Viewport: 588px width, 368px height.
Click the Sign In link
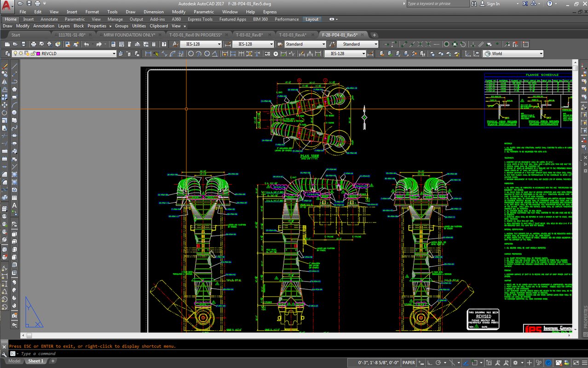pos(493,4)
